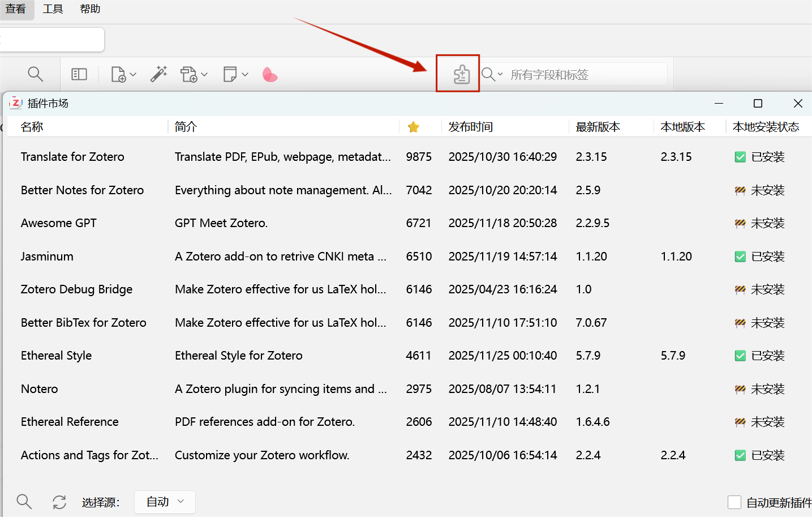812x517 pixels.
Task: Click the 2025/11/25 00:10:40 release time
Action: pyautogui.click(x=502, y=356)
